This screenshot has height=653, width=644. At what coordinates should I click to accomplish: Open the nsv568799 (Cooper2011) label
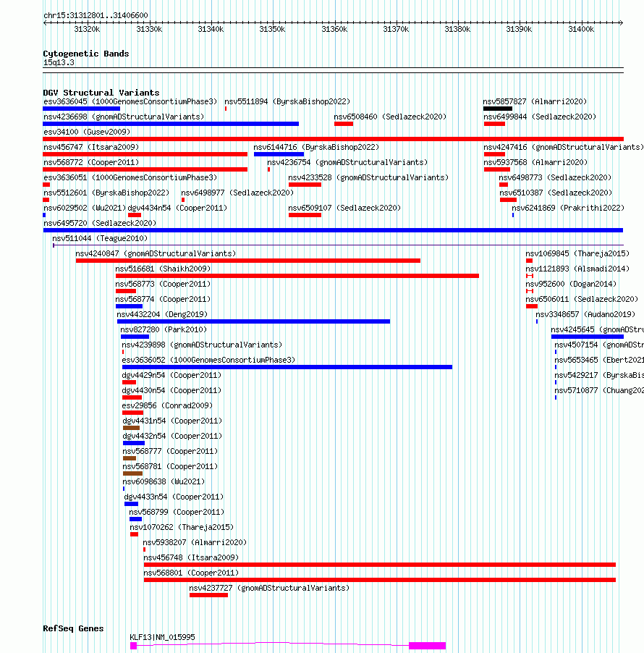click(177, 512)
